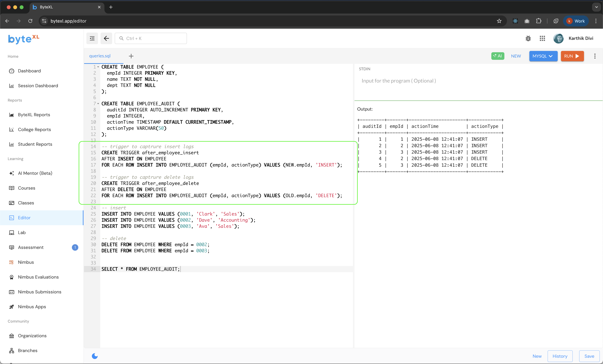Run the SQL code
The image size is (603, 364).
point(572,56)
